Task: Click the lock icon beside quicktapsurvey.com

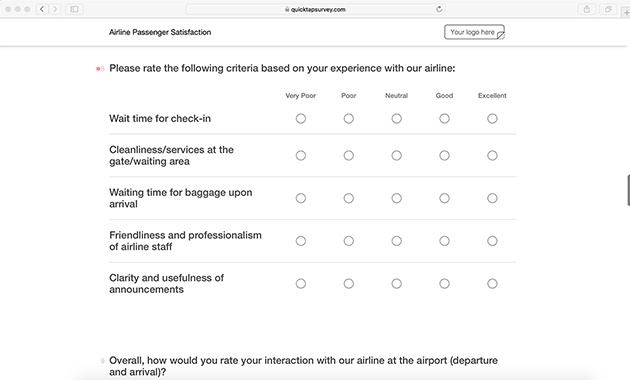Action: click(x=287, y=9)
